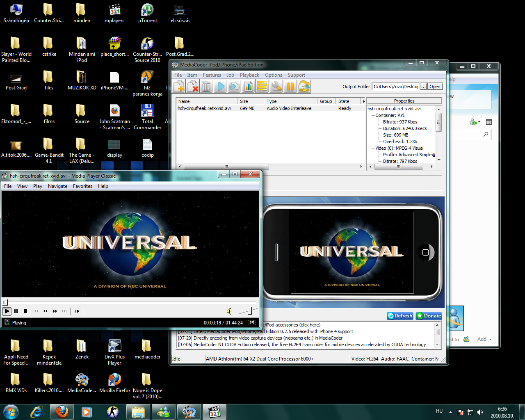This screenshot has width=525, height=420.
Task: Click the Donate button
Action: coord(429,316)
